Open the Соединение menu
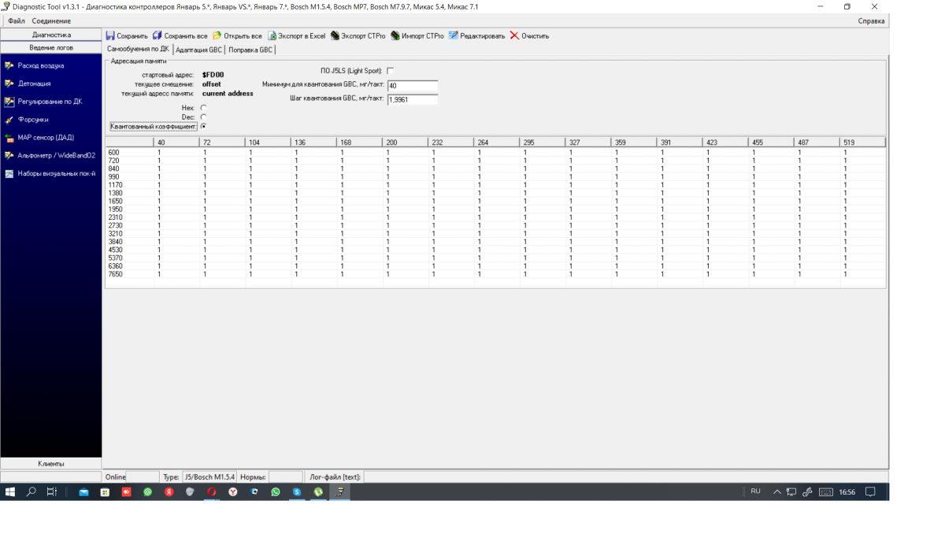This screenshot has height=560, width=945. (x=51, y=20)
